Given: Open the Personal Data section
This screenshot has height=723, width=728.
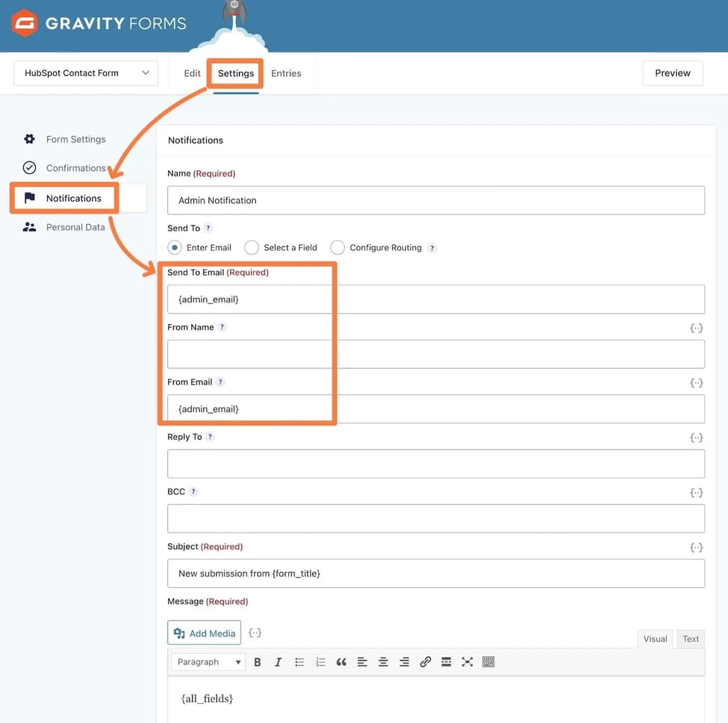Looking at the screenshot, I should click(76, 227).
